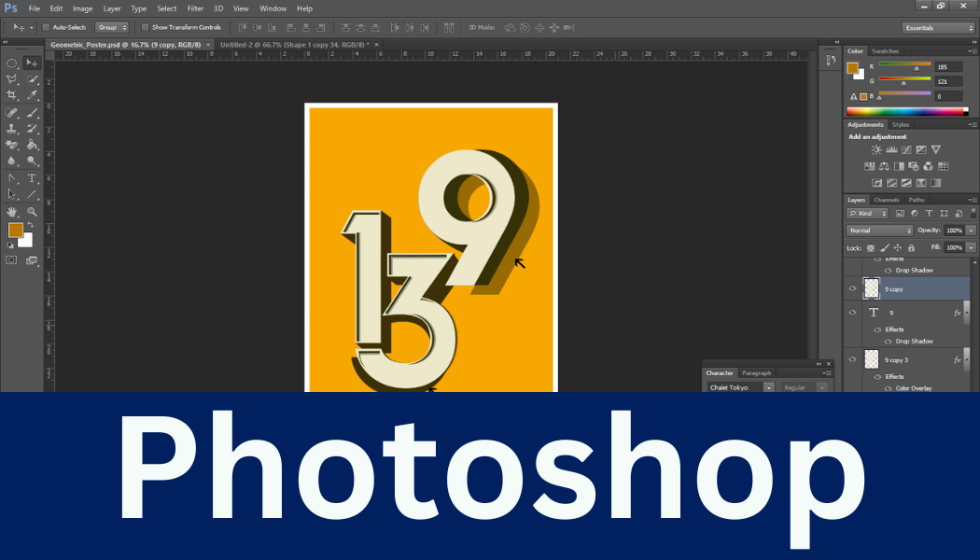Click the foreground color swatch in toolbox
Screen dimensions: 980x560
pyautogui.click(x=16, y=230)
